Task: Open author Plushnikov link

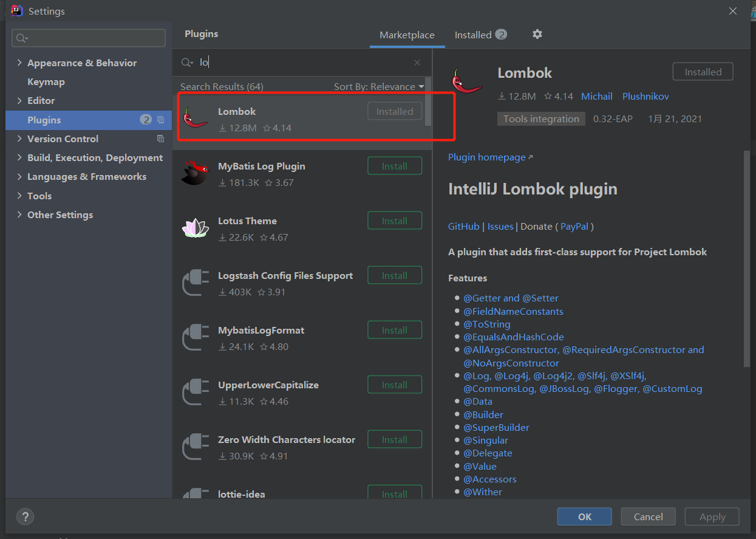Action: pos(645,96)
